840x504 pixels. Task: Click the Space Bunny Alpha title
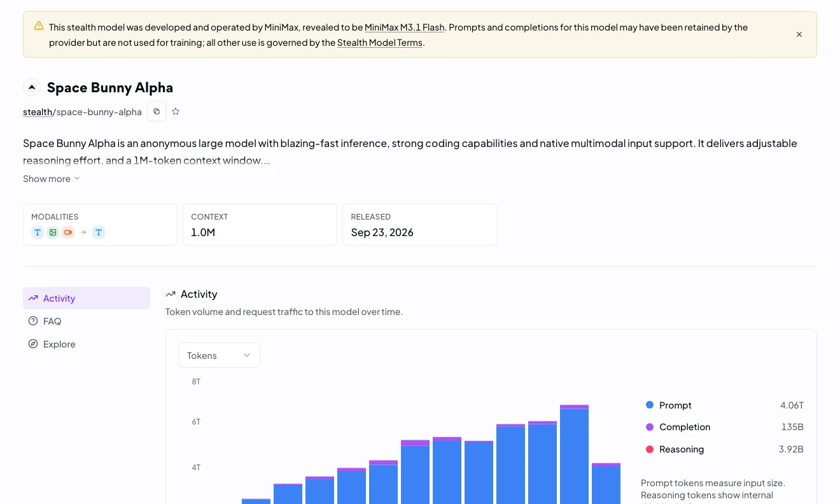click(x=110, y=87)
